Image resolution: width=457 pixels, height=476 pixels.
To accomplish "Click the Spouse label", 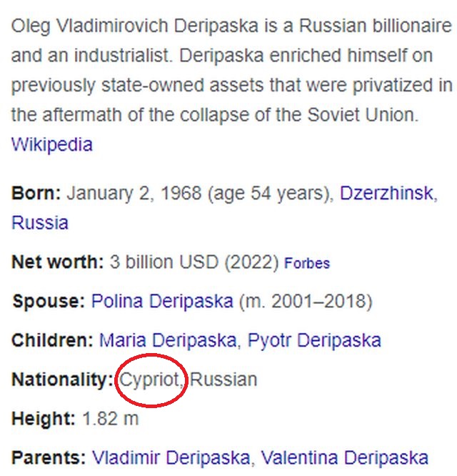I will tap(47, 301).
